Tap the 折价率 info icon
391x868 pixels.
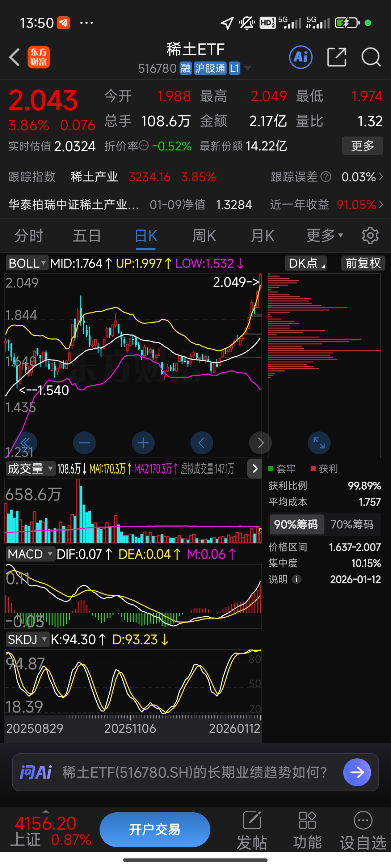144,146
